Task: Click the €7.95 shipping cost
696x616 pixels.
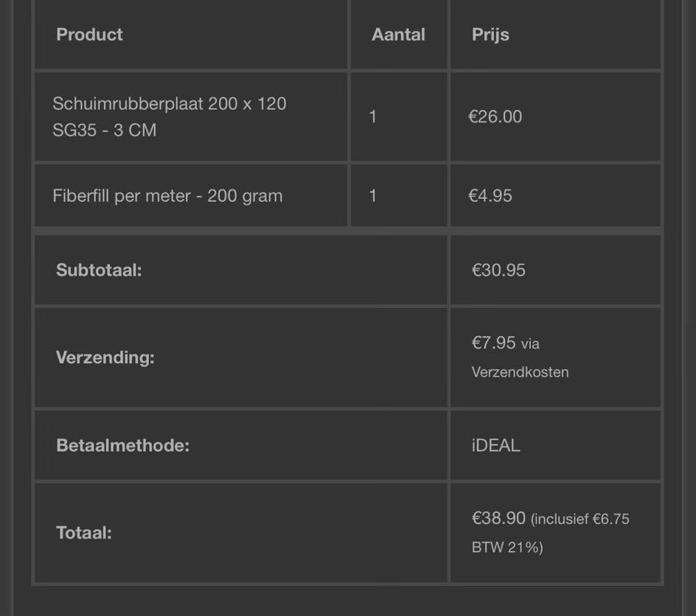Action: coord(493,343)
